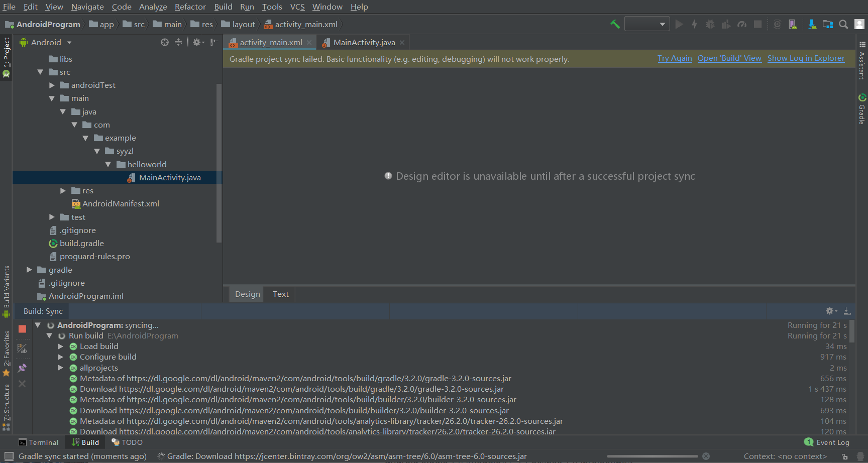Close the activity_main.xml tab
Image resolution: width=868 pixels, height=463 pixels.
[309, 43]
